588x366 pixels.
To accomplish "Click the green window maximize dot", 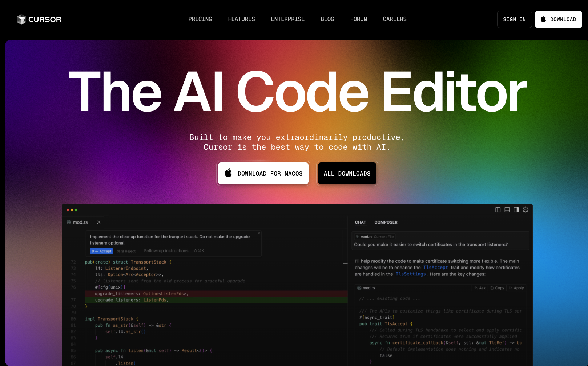I will point(76,210).
